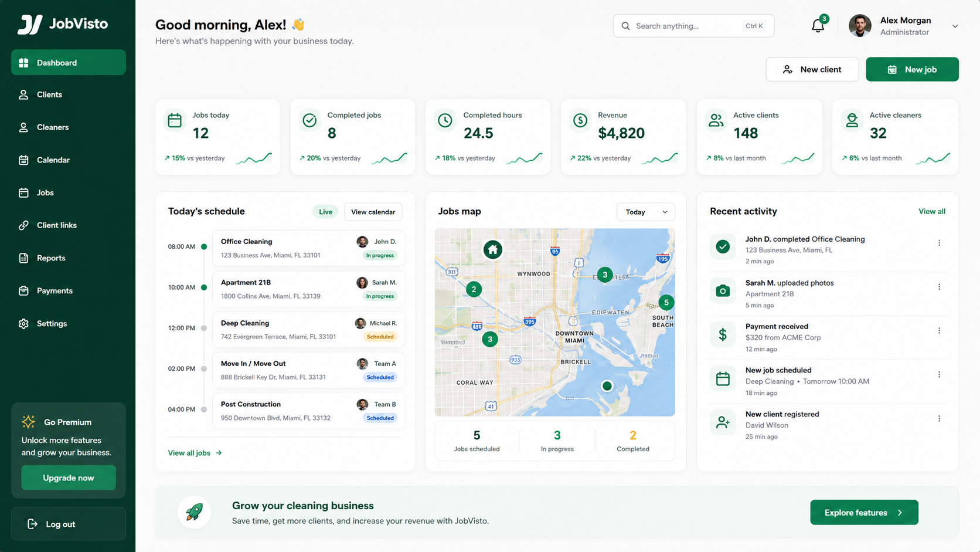Click the green dot marker near Brickell
Viewport: 980px width, 552px height.
coord(607,385)
